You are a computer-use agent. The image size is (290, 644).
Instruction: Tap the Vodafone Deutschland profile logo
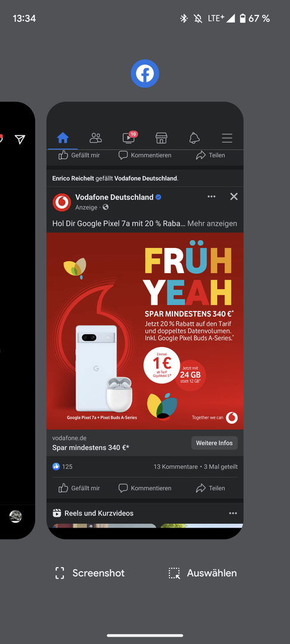62,202
